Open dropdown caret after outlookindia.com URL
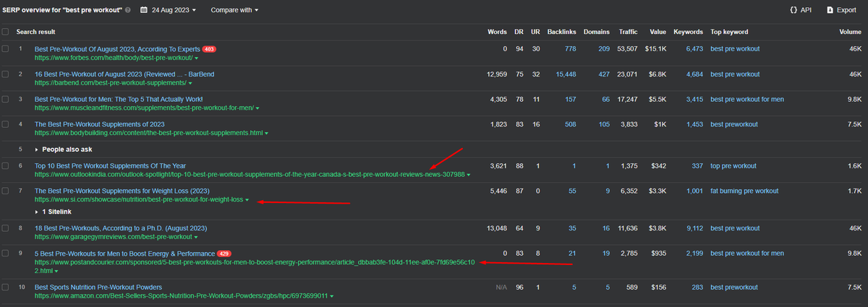This screenshot has height=307, width=868. click(x=468, y=175)
